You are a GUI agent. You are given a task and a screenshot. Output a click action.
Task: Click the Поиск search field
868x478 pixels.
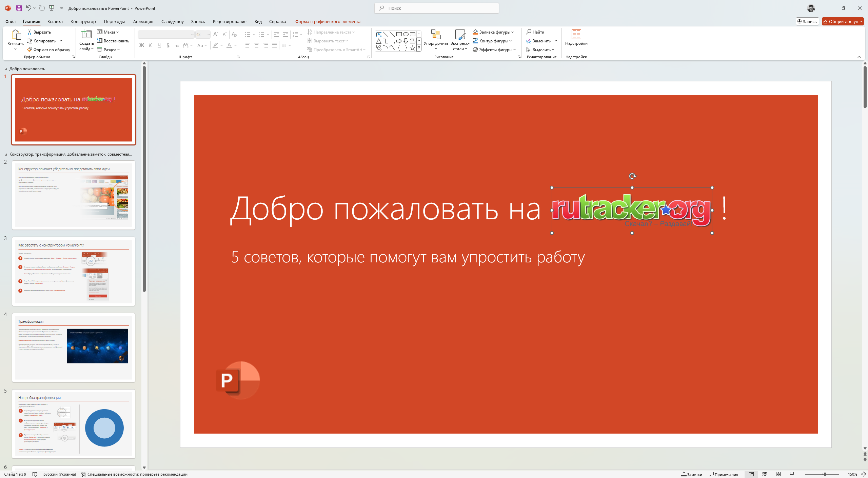click(436, 8)
